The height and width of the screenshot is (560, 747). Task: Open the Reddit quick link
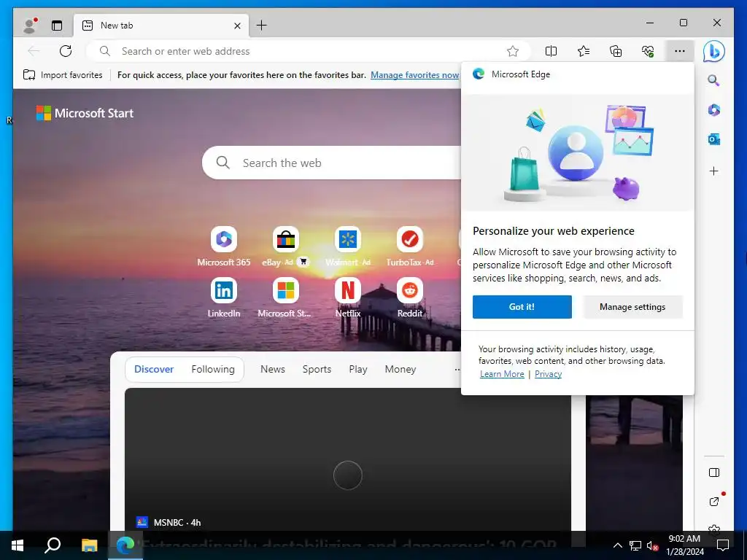click(x=410, y=297)
